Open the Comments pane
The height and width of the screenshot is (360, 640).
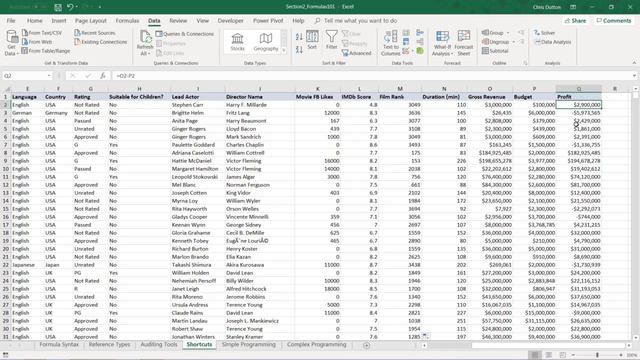point(613,20)
